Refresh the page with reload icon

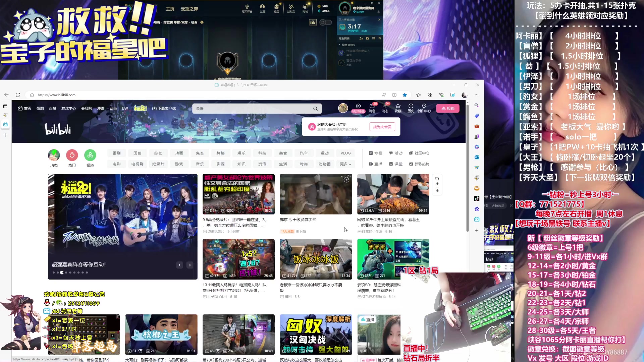pos(18,95)
